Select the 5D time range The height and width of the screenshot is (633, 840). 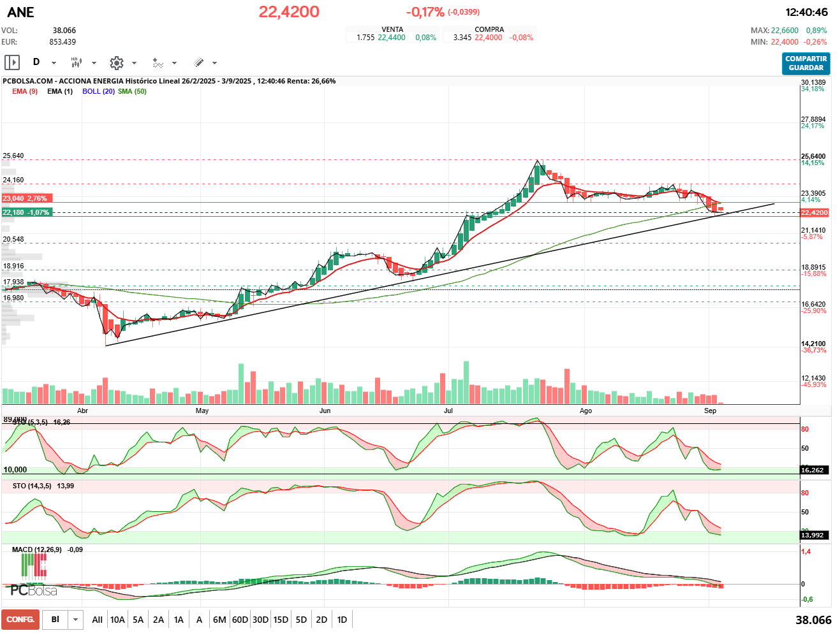301,620
